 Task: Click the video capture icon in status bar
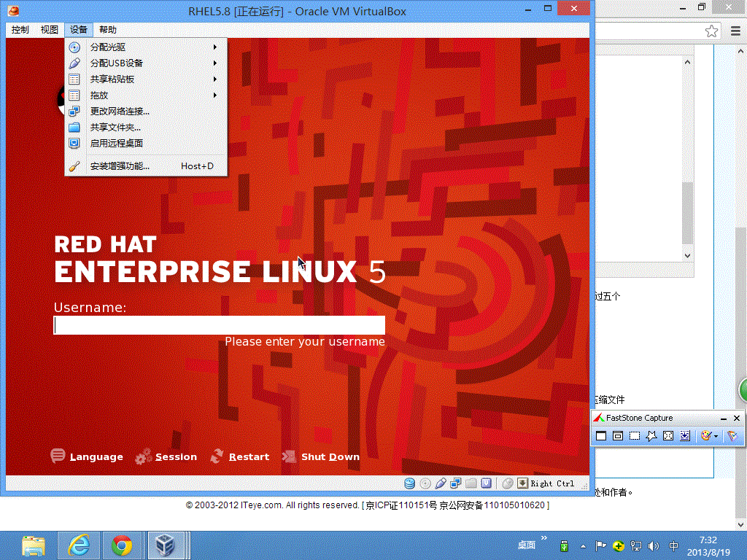pyautogui.click(x=486, y=483)
